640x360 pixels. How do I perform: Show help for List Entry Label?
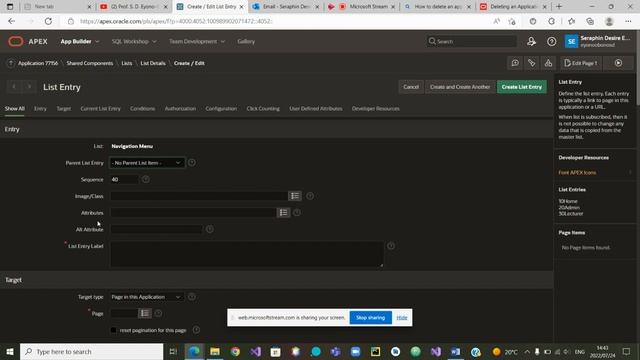click(x=391, y=246)
